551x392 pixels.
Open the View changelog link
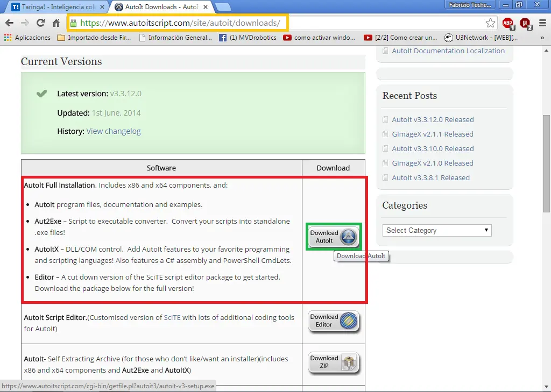tap(114, 131)
